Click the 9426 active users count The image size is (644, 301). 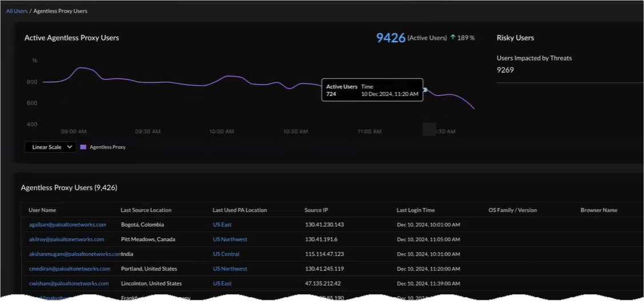(x=390, y=38)
